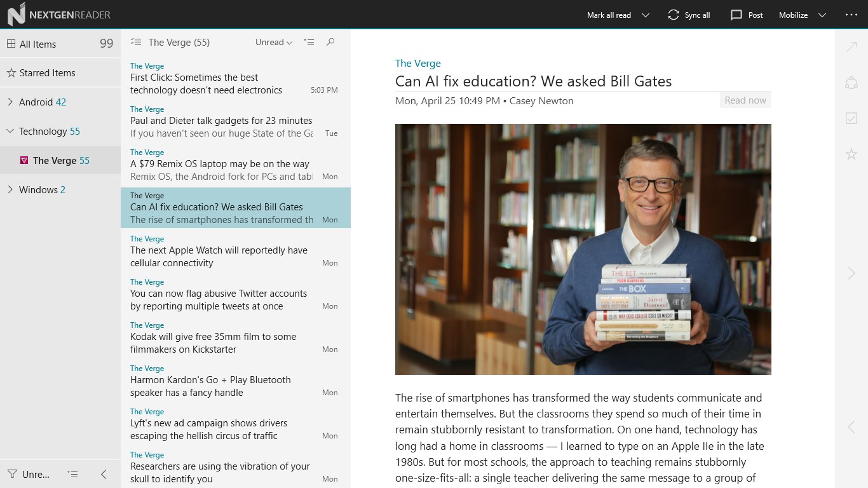Open The Verge source link above headline
The height and width of the screenshot is (488, 868).
point(417,63)
